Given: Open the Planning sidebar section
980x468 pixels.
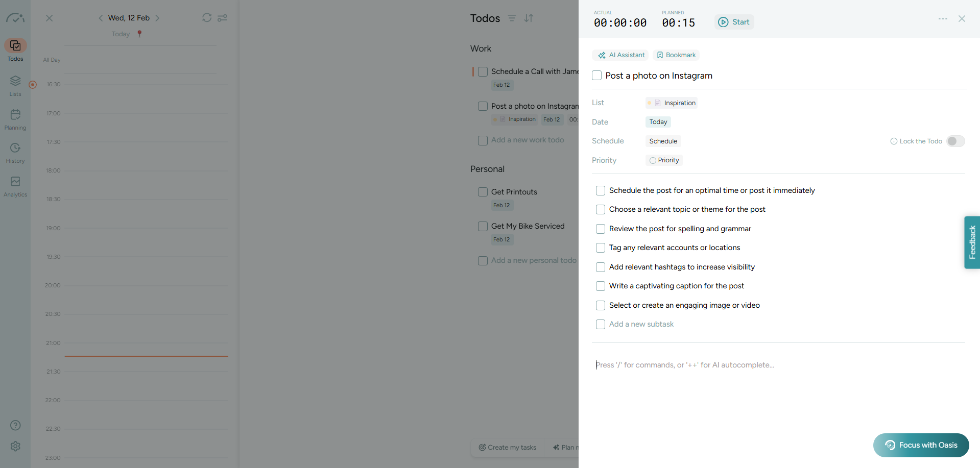Looking at the screenshot, I should click(x=15, y=119).
